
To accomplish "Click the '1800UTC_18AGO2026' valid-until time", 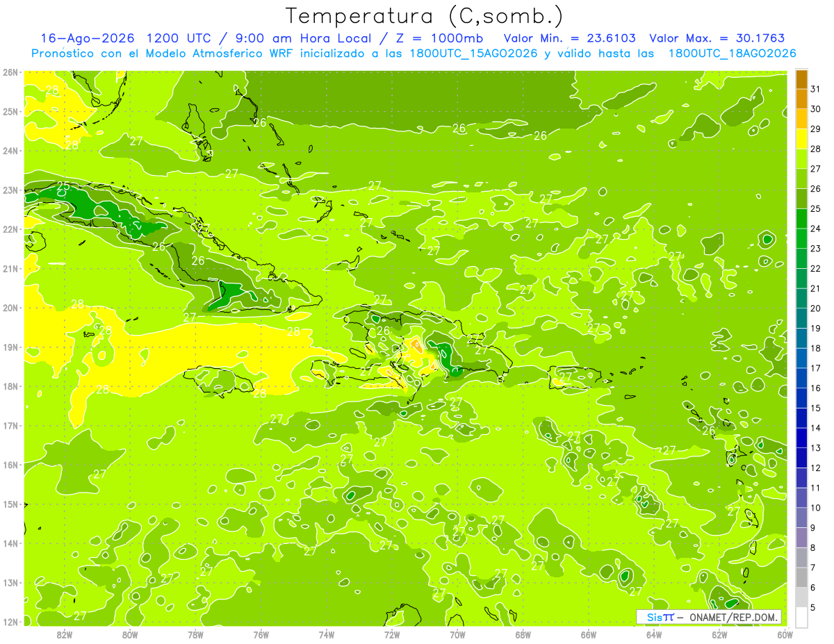I will pos(732,53).
